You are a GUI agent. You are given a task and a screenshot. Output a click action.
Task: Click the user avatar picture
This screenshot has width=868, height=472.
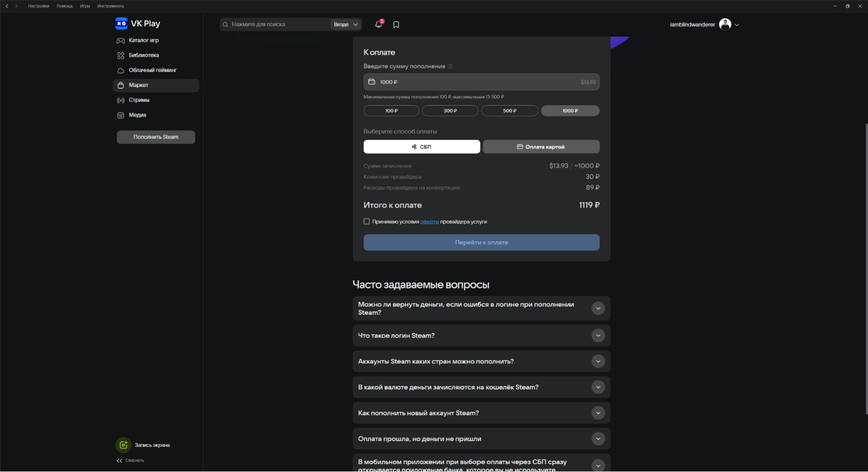point(725,24)
